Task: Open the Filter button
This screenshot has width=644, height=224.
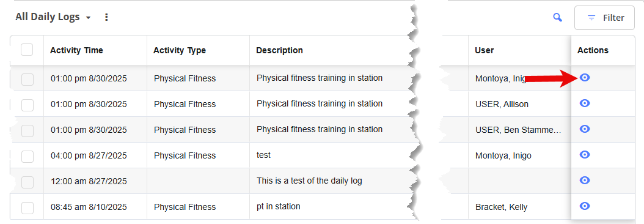Action: pyautogui.click(x=604, y=18)
